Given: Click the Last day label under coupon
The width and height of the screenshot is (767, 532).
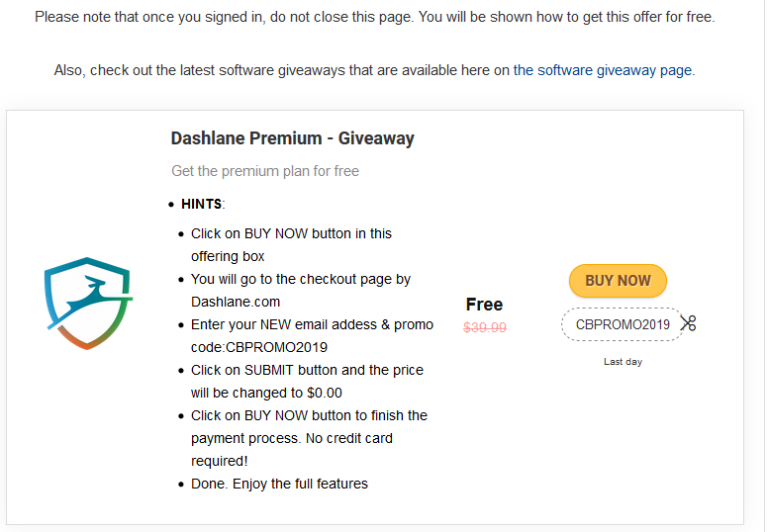Looking at the screenshot, I should point(623,362).
